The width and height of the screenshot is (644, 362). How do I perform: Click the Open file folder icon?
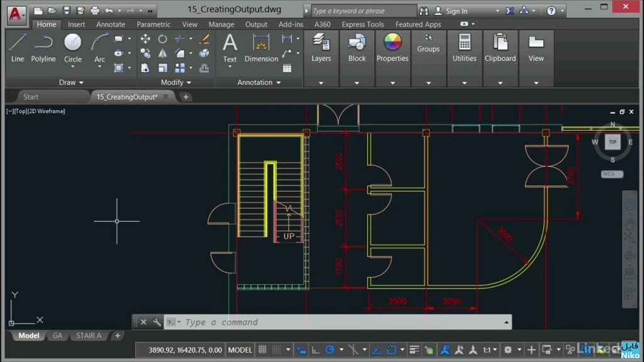[x=52, y=11]
